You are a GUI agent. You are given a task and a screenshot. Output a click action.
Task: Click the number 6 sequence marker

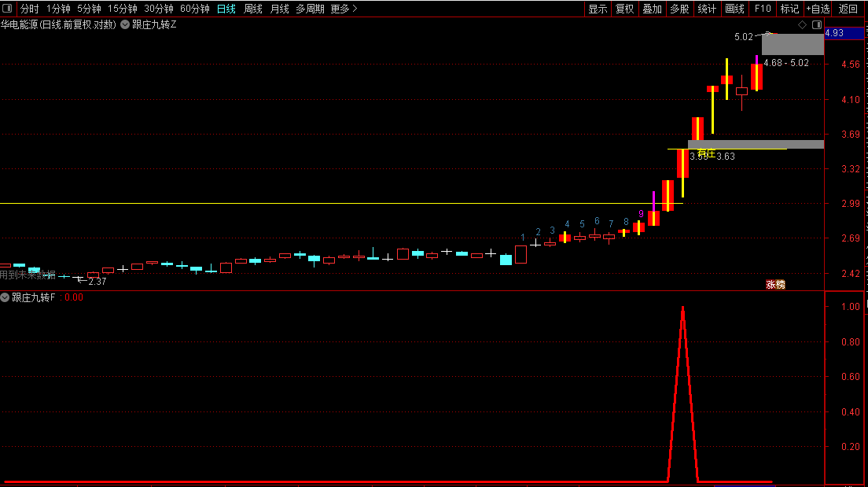coord(597,221)
